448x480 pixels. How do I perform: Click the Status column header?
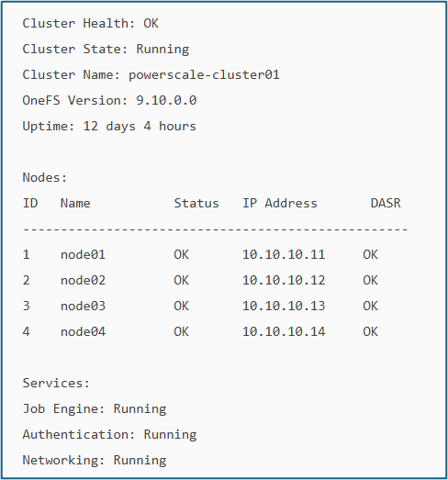[x=196, y=203]
